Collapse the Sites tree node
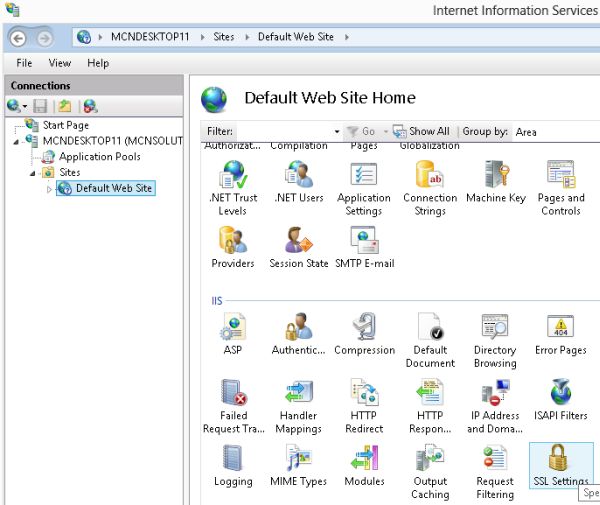The height and width of the screenshot is (505, 600). click(32, 173)
